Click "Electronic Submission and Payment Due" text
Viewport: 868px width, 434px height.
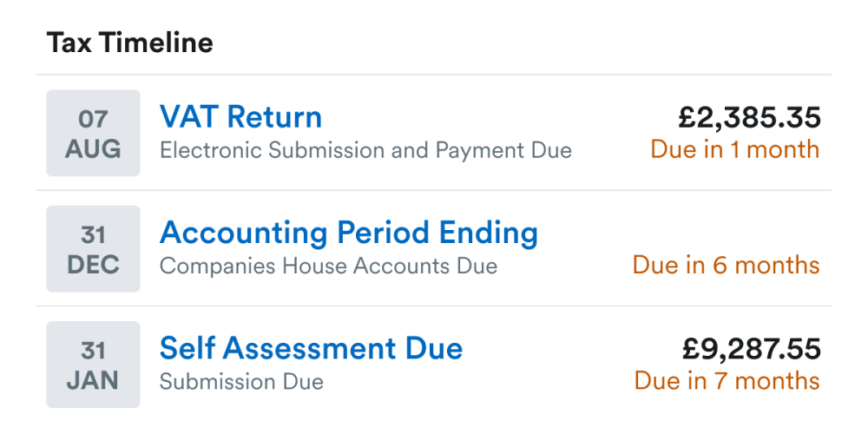pyautogui.click(x=365, y=150)
